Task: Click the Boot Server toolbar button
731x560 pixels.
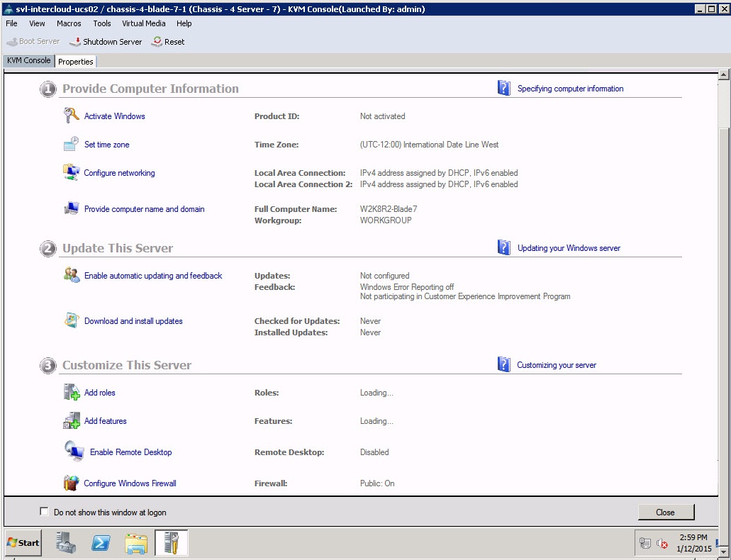Action: [x=33, y=42]
